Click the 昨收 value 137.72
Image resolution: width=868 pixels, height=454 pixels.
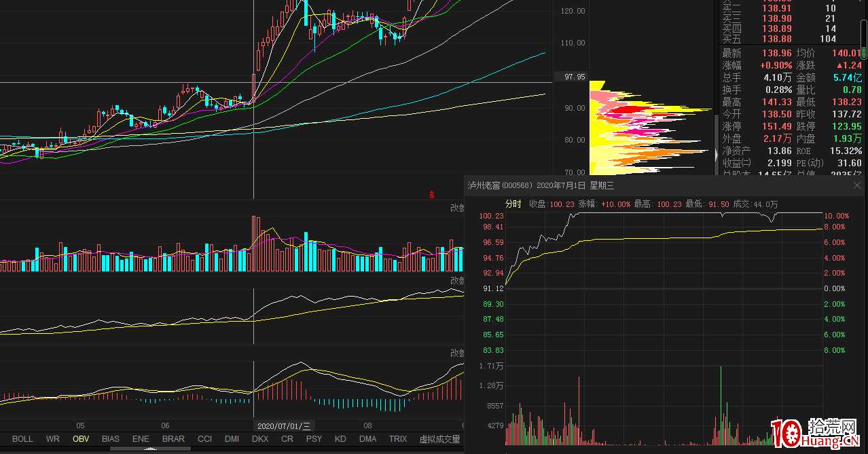click(846, 114)
